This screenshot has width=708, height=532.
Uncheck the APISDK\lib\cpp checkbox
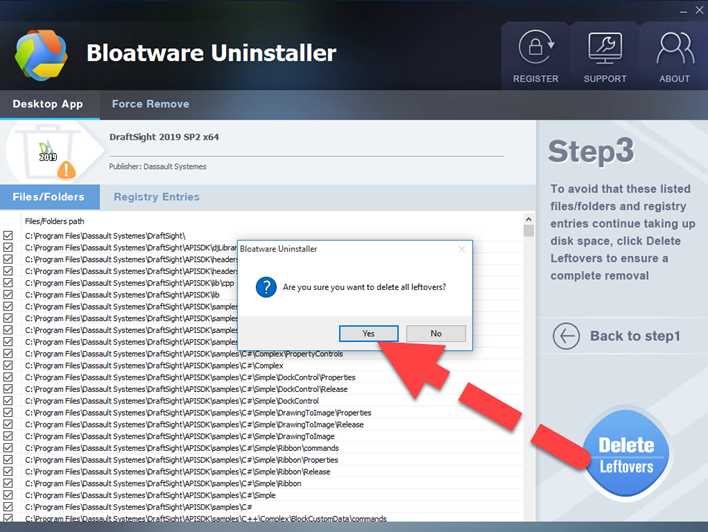(8, 283)
